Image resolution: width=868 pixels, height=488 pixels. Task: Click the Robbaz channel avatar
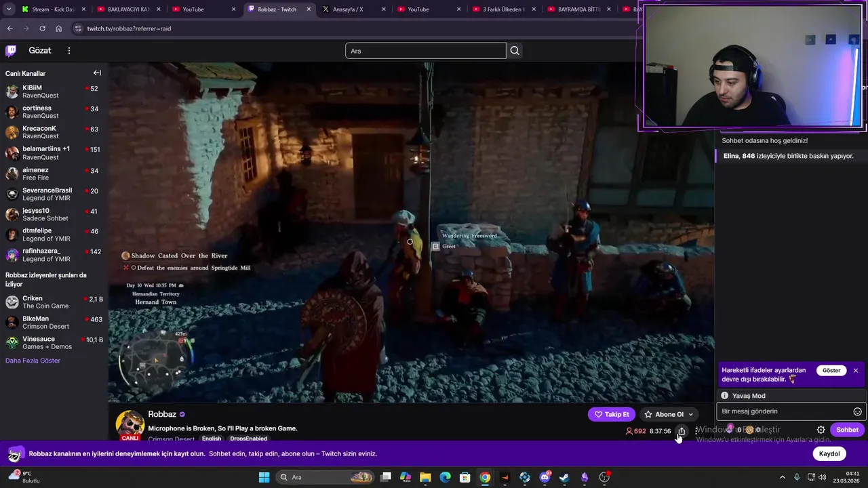pos(130,425)
